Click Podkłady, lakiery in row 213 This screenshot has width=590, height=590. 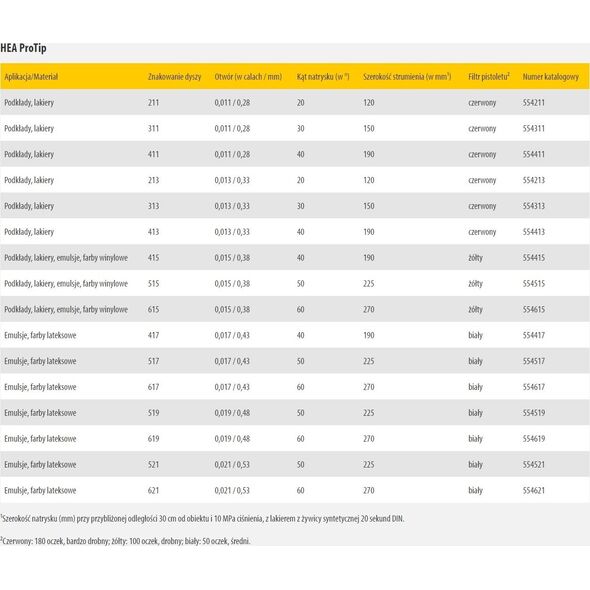(29, 180)
